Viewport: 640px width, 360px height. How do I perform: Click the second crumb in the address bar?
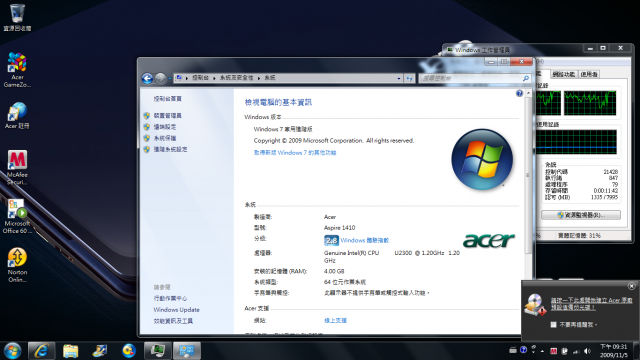[236, 78]
